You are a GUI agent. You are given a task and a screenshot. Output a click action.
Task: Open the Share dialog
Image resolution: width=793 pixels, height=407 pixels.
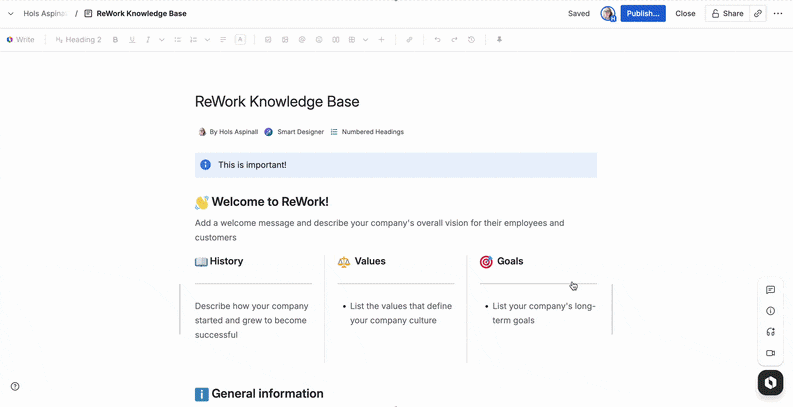[x=727, y=14]
